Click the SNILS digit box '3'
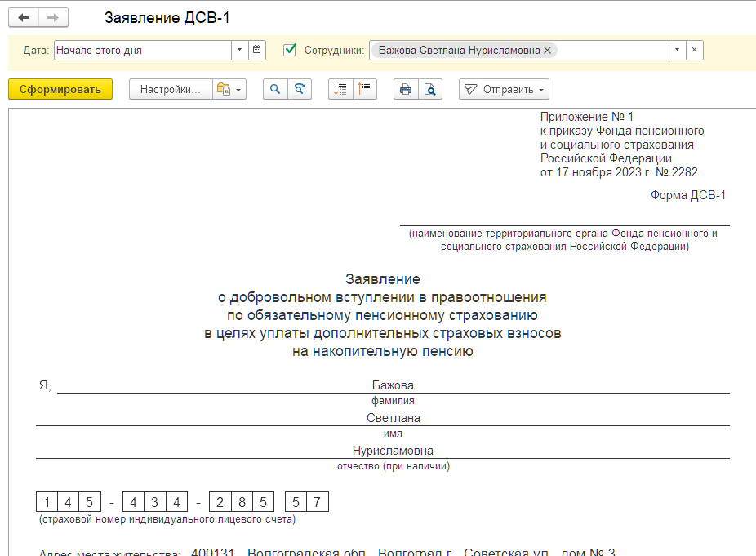Image resolution: width=756 pixels, height=556 pixels. [155, 502]
